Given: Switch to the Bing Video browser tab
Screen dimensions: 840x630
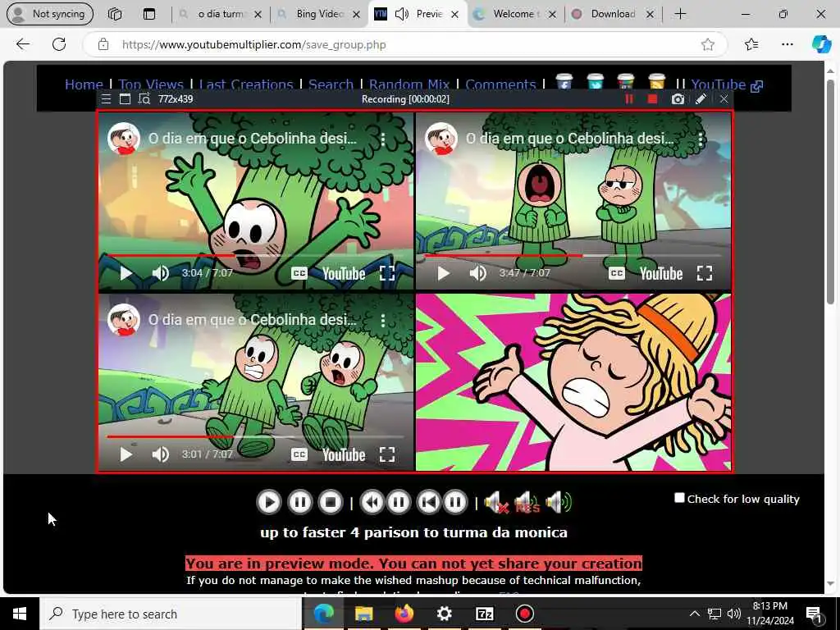Looking at the screenshot, I should point(319,14).
